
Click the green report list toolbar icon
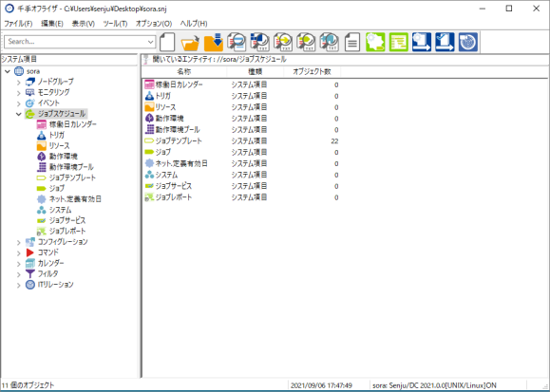(398, 42)
